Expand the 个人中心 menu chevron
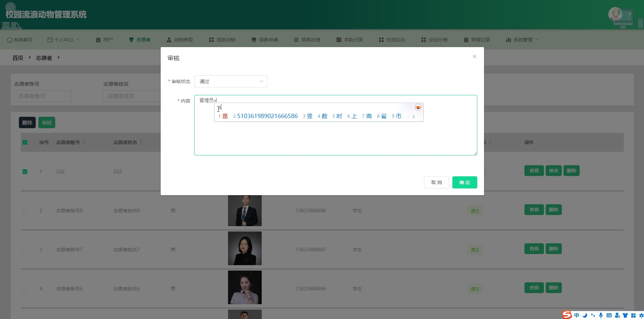This screenshot has height=319, width=644. pyautogui.click(x=78, y=39)
